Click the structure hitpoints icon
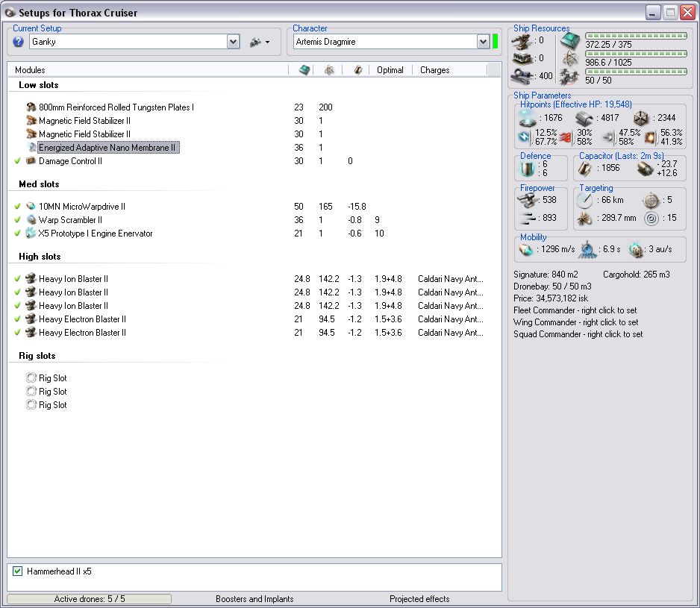Viewport: 700px width, 608px height. tap(641, 118)
